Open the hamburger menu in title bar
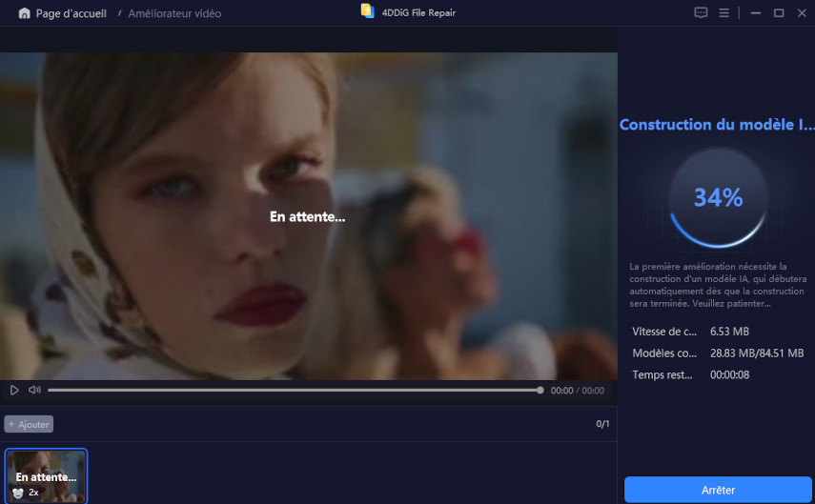This screenshot has width=815, height=504. [x=723, y=13]
